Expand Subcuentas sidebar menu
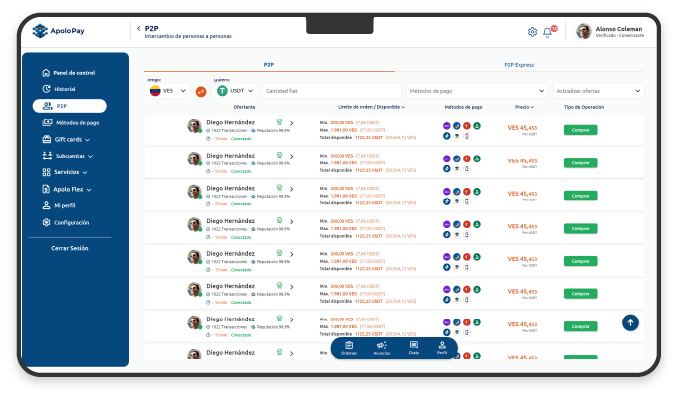The image size is (678, 398). coord(67,156)
